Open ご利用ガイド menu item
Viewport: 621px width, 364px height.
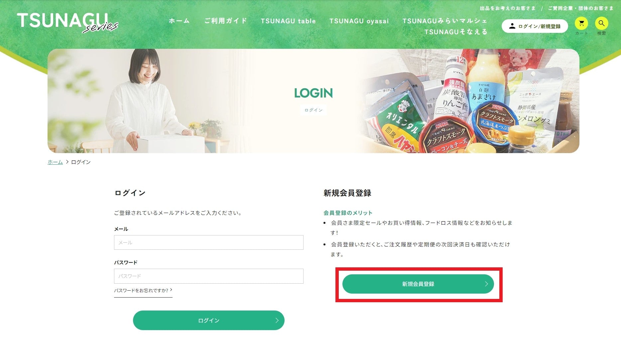226,21
